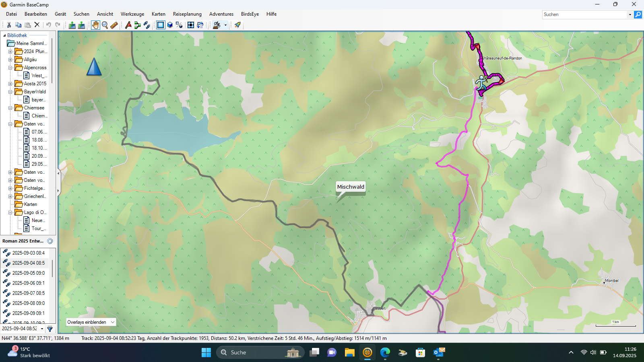Open the Chiemsee folder
This screenshot has height=362, width=644.
pos(34,108)
